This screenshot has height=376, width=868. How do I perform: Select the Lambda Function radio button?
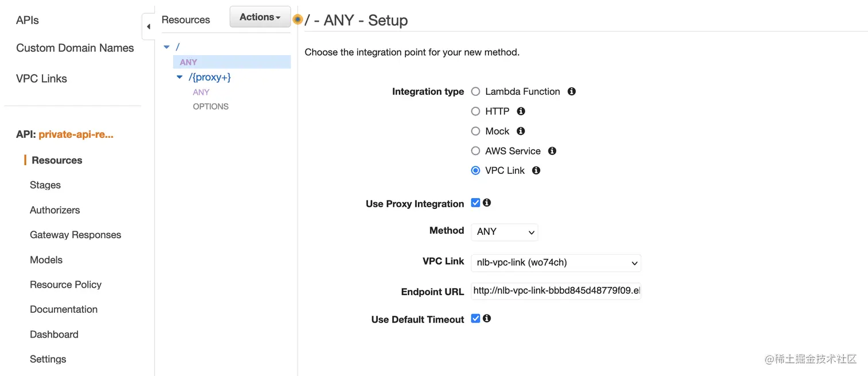pyautogui.click(x=475, y=91)
